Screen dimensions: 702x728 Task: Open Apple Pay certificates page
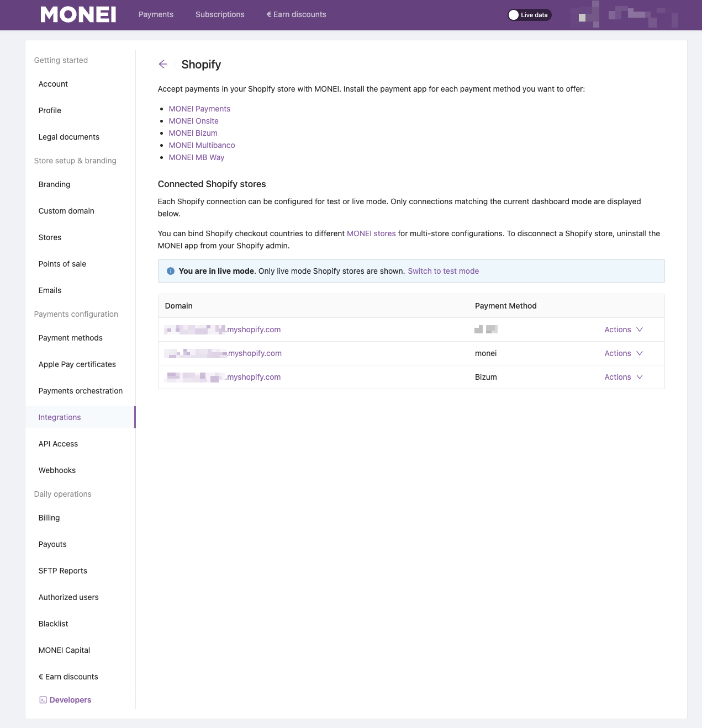pyautogui.click(x=77, y=364)
